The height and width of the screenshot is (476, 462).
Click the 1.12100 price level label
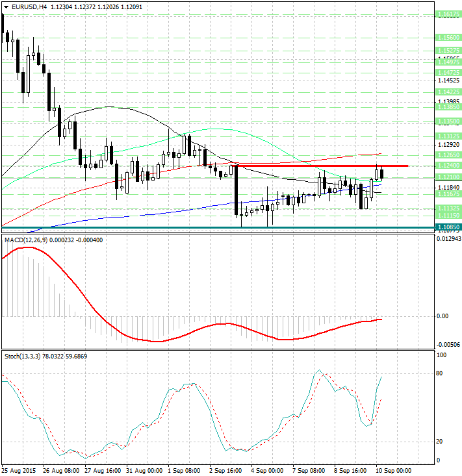pos(448,177)
